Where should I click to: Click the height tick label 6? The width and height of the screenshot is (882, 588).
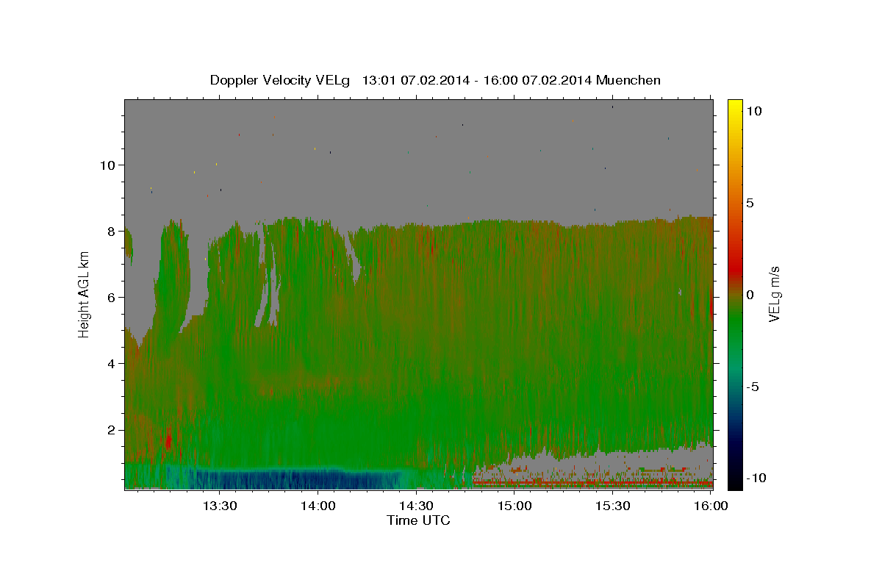click(x=112, y=298)
